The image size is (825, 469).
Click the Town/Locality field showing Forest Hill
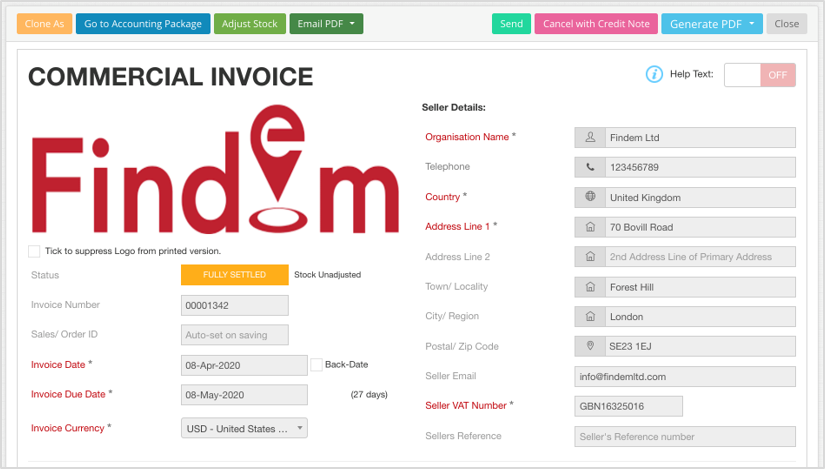tap(700, 287)
